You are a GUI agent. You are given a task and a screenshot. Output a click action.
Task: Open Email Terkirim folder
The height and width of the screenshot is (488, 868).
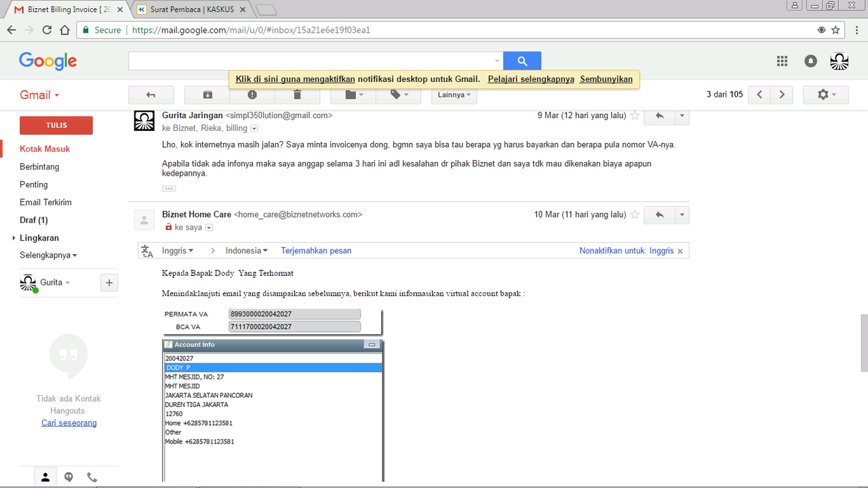point(45,202)
